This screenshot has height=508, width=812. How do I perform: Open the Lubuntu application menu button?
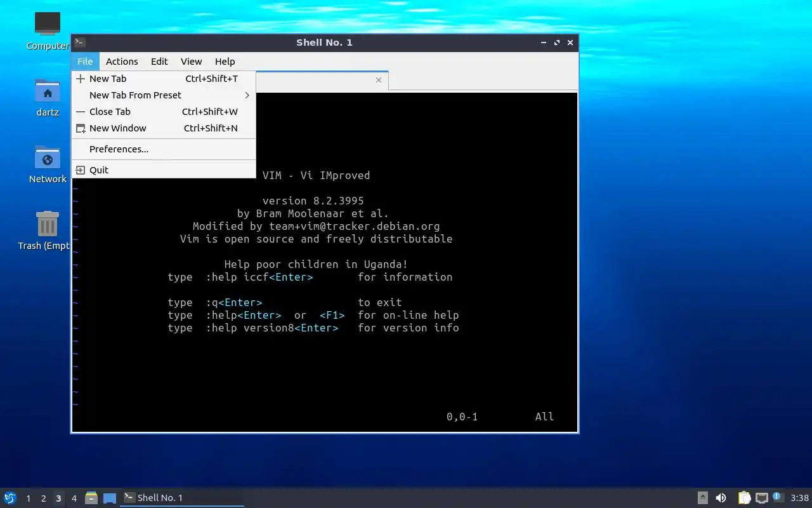point(10,498)
